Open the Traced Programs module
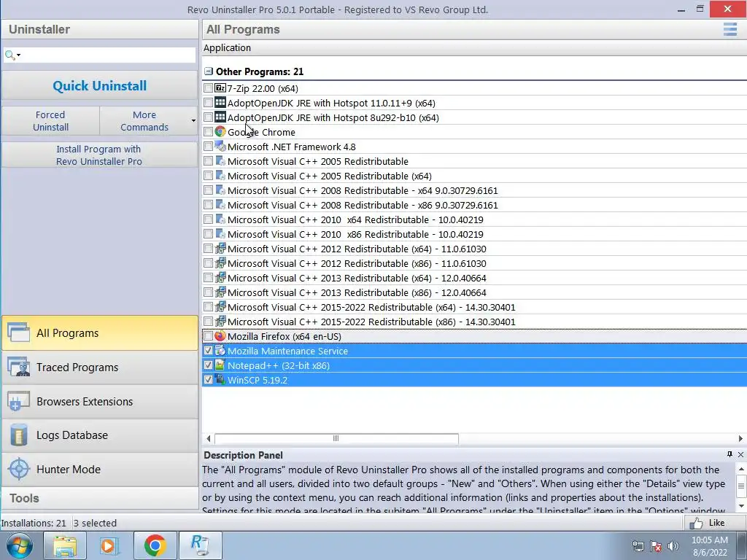 point(99,367)
